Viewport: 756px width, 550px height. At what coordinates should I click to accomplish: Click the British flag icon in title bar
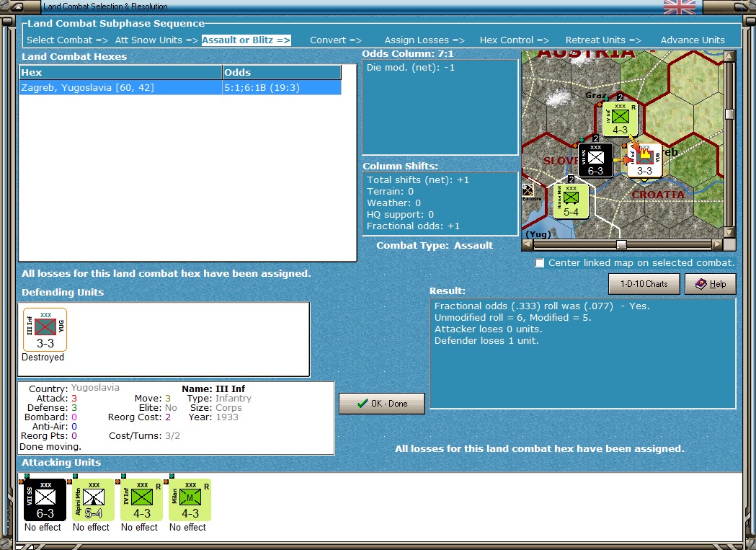680,6
